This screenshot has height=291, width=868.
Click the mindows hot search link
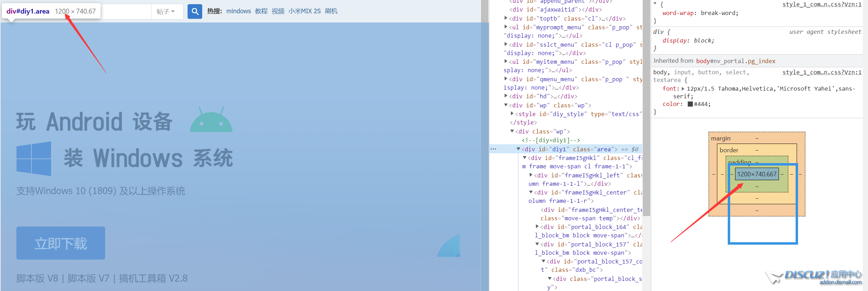[238, 11]
